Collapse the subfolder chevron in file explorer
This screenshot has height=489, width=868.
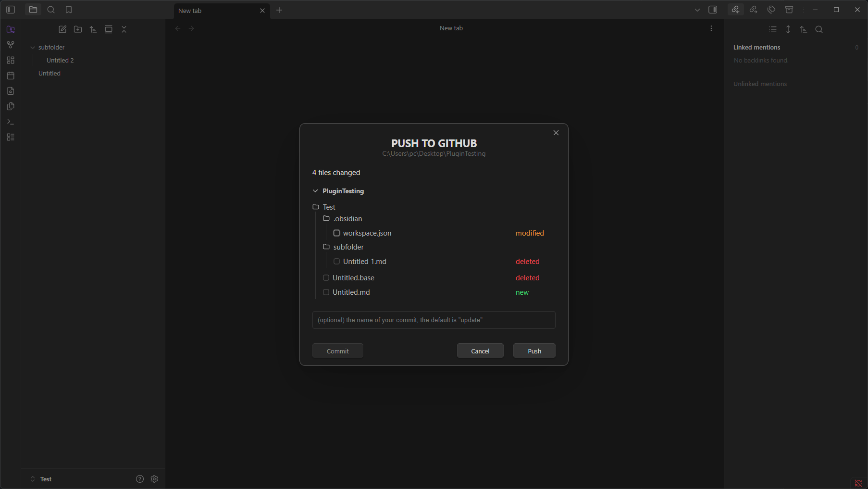[33, 48]
